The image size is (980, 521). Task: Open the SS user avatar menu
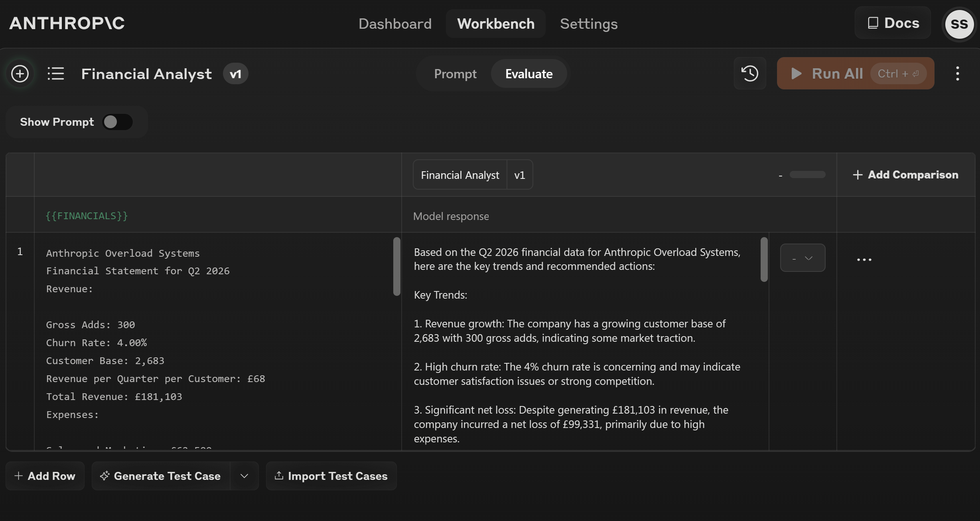click(x=959, y=24)
